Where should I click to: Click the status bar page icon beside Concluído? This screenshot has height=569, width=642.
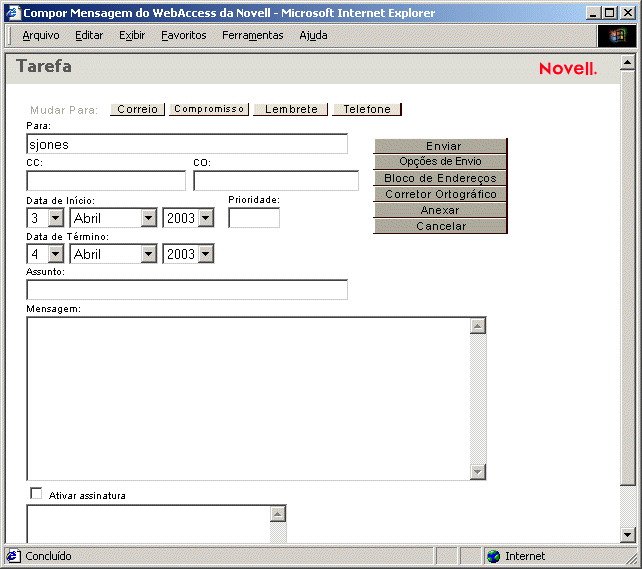[x=13, y=556]
